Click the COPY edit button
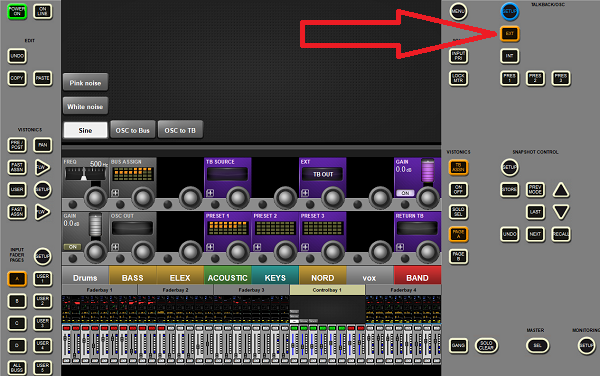 (x=17, y=78)
